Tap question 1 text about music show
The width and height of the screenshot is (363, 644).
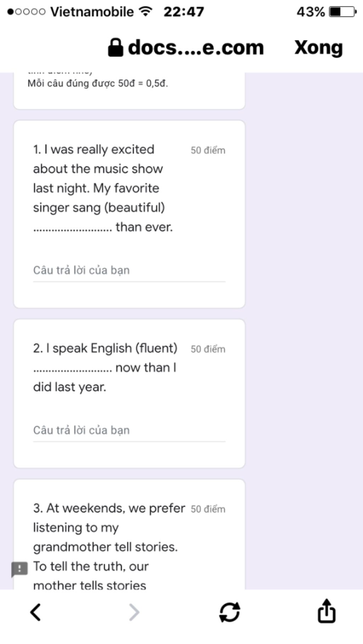pyautogui.click(x=103, y=188)
